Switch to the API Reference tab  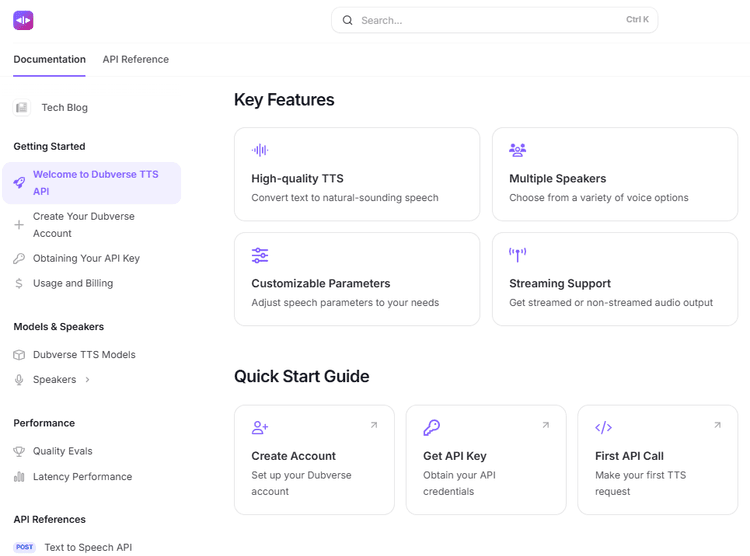pyautogui.click(x=135, y=60)
